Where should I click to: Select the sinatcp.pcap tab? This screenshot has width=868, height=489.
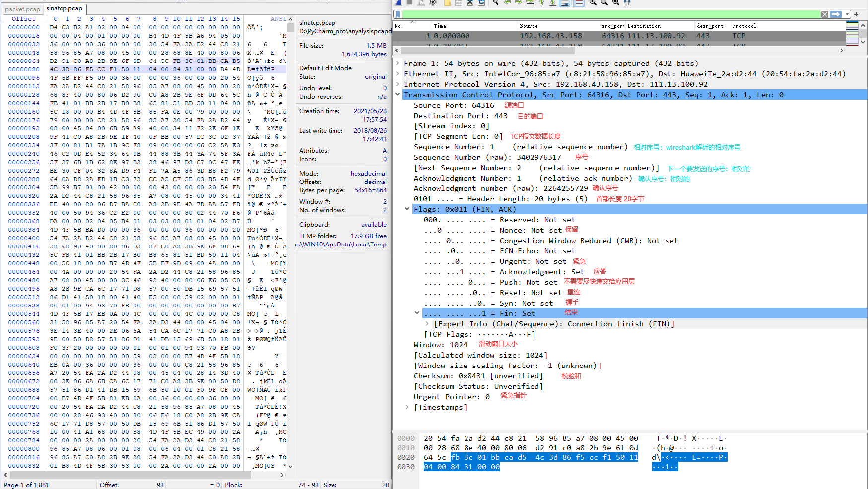(x=65, y=8)
